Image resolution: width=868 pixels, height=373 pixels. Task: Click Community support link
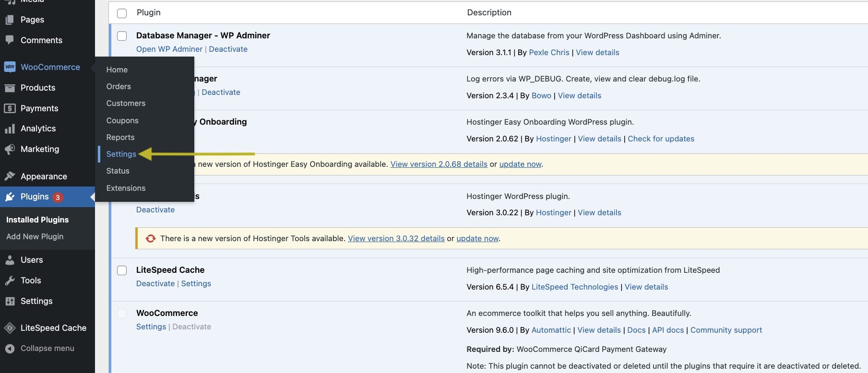click(726, 330)
